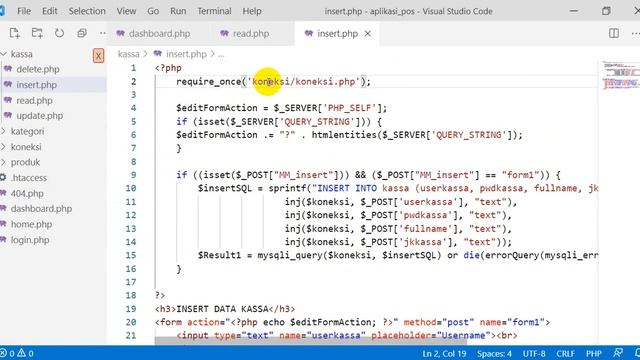640x360 pixels.
Task: Click htmlentities function on line 6
Action: click(x=344, y=135)
